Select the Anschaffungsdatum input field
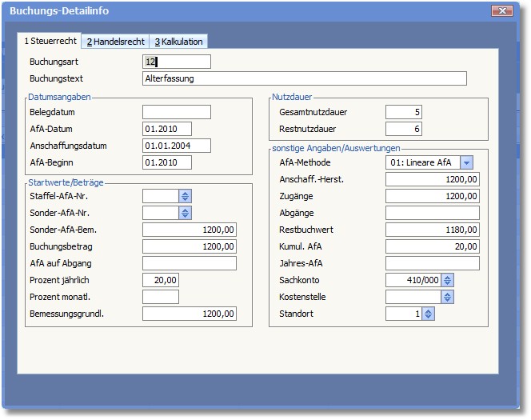Viewport: 531px width, 420px height. click(177, 146)
